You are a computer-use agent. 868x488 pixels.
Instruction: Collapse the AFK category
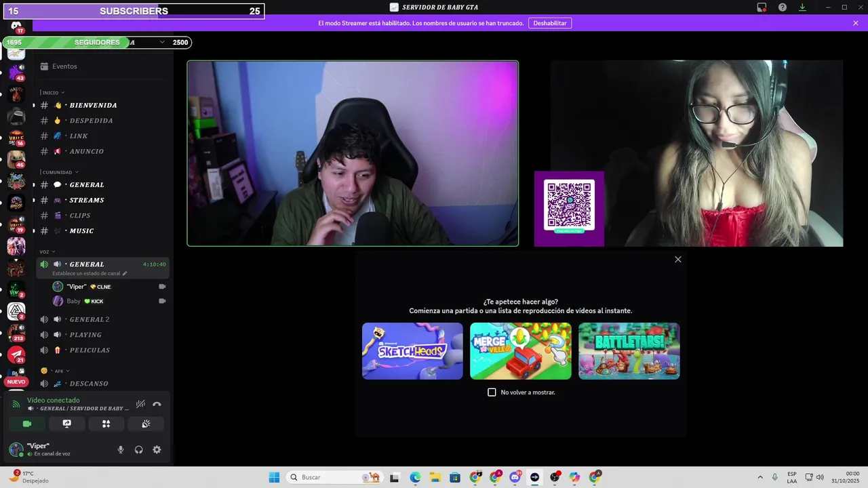coord(55,371)
